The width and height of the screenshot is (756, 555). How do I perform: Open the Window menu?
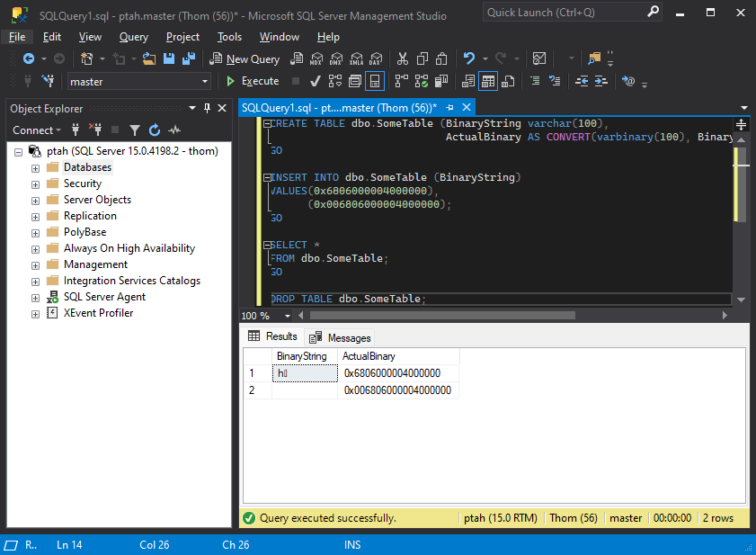(280, 37)
